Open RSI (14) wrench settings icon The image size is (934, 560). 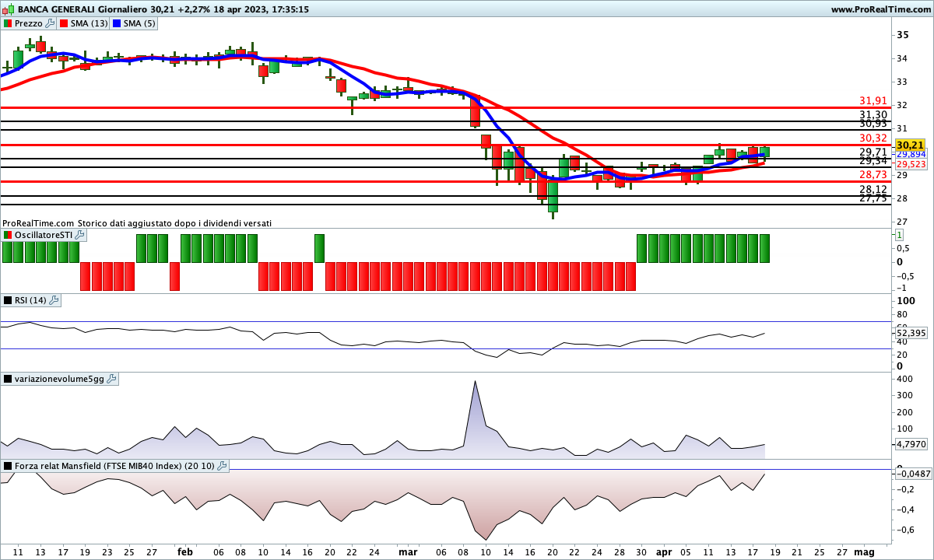pos(54,300)
